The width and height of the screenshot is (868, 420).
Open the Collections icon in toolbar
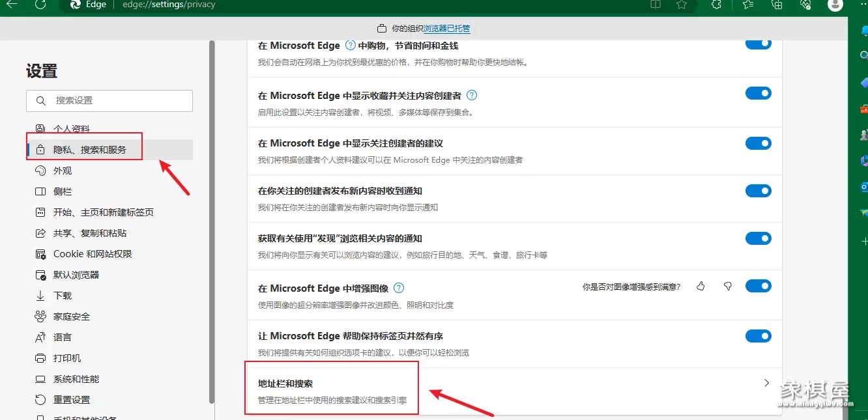[777, 5]
